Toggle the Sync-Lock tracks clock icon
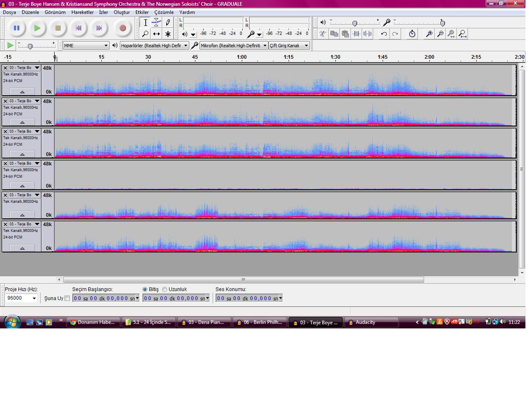The width and height of the screenshot is (532, 399). (412, 34)
